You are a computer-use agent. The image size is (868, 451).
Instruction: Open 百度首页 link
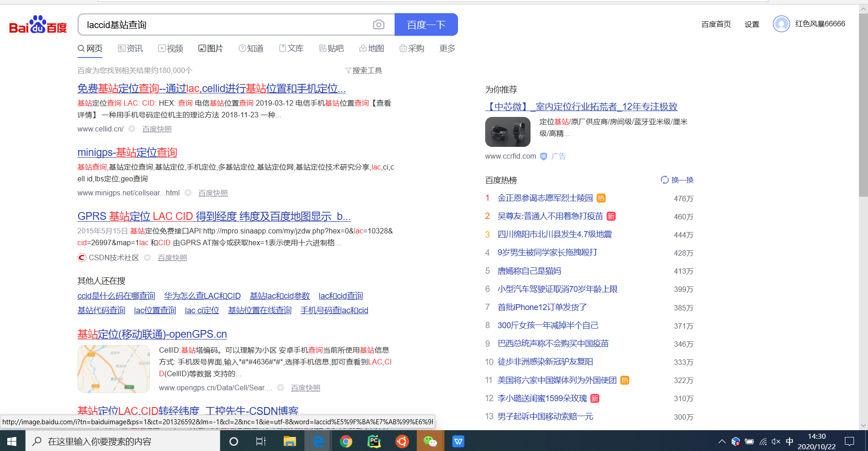tap(716, 24)
